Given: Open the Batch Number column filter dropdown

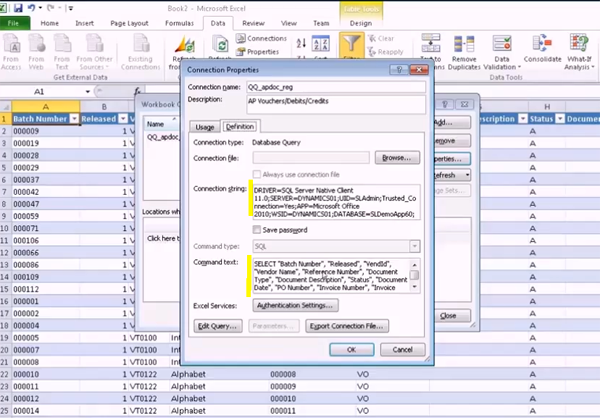Looking at the screenshot, I should [x=73, y=119].
